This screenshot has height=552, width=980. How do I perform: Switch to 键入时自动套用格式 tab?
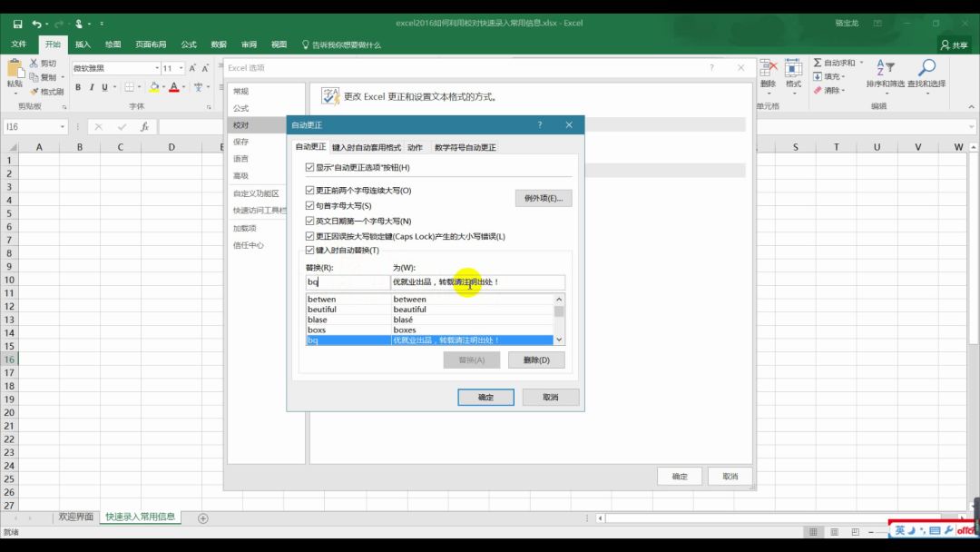point(366,147)
